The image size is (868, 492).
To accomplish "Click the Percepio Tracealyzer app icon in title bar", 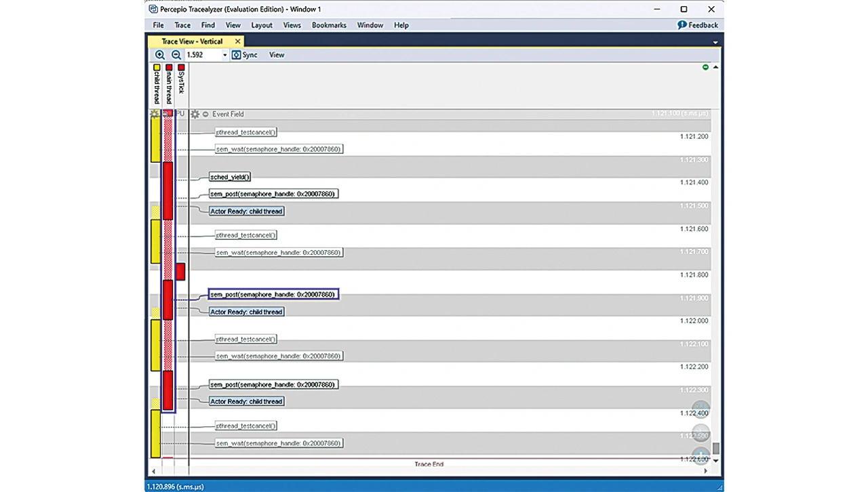I will (x=153, y=9).
